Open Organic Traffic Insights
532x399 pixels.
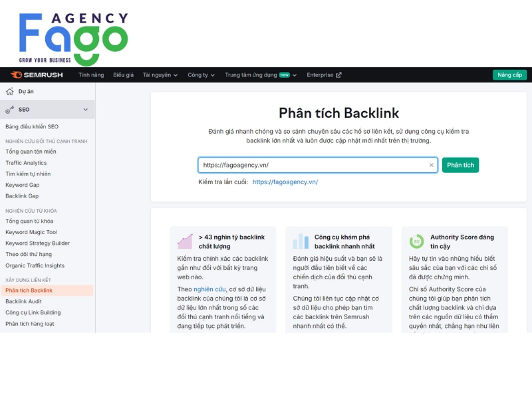(x=35, y=265)
